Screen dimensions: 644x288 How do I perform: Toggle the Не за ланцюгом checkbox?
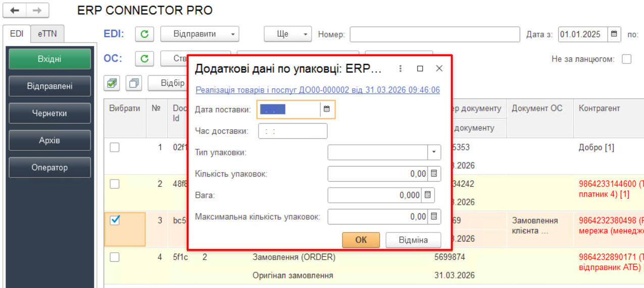[627, 59]
